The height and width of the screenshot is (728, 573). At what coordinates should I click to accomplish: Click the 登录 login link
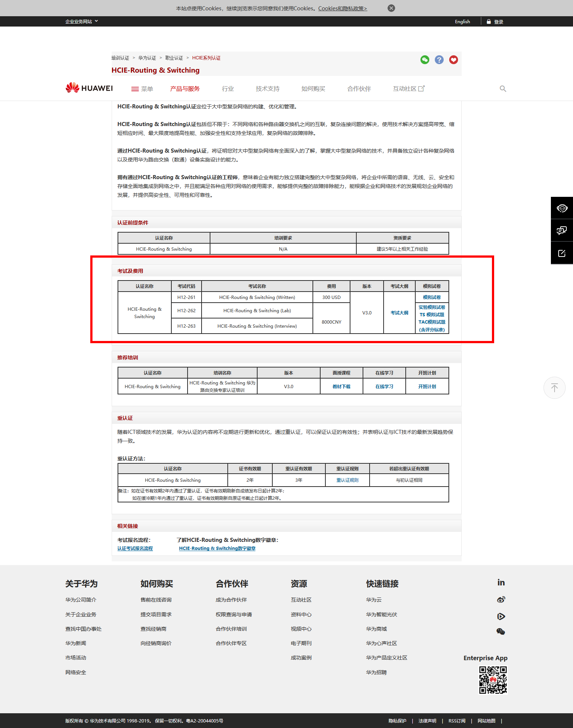point(499,22)
